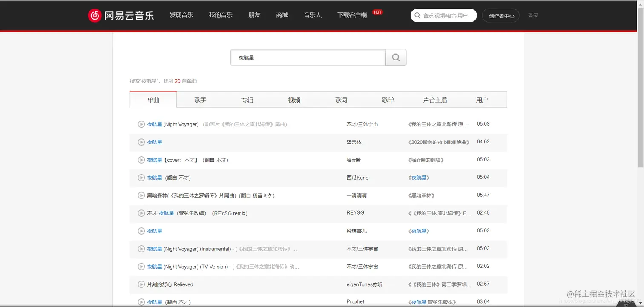Open 下载客户端 in top navigation

[x=352, y=15]
